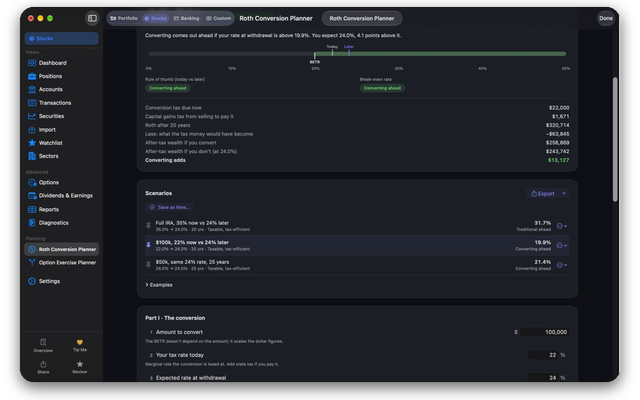Switch to the Stocks tab in toolbar
Image resolution: width=640 pixels, height=400 pixels.
click(x=156, y=18)
